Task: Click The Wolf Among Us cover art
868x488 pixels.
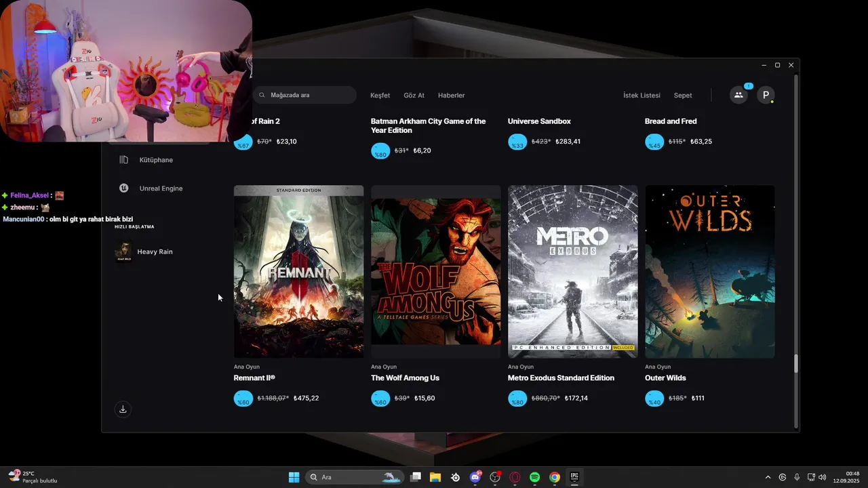Action: pos(435,271)
